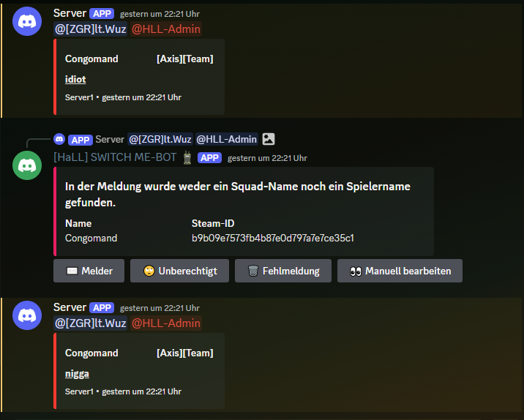Click the Melder button
The width and height of the screenshot is (524, 420).
(x=89, y=271)
